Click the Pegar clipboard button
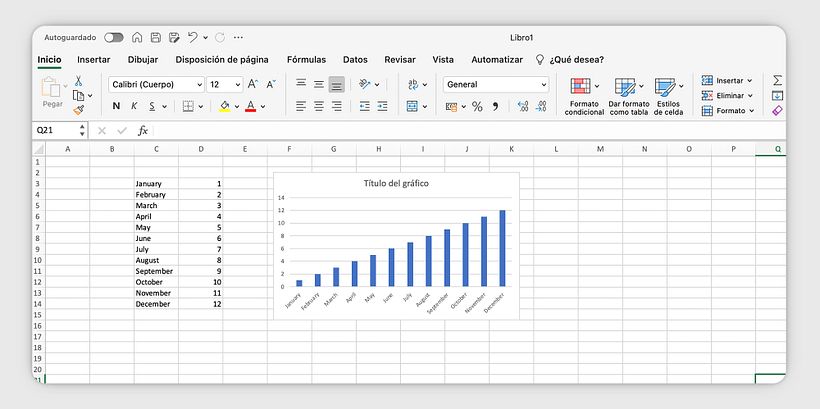This screenshot has width=820, height=409. (x=52, y=93)
